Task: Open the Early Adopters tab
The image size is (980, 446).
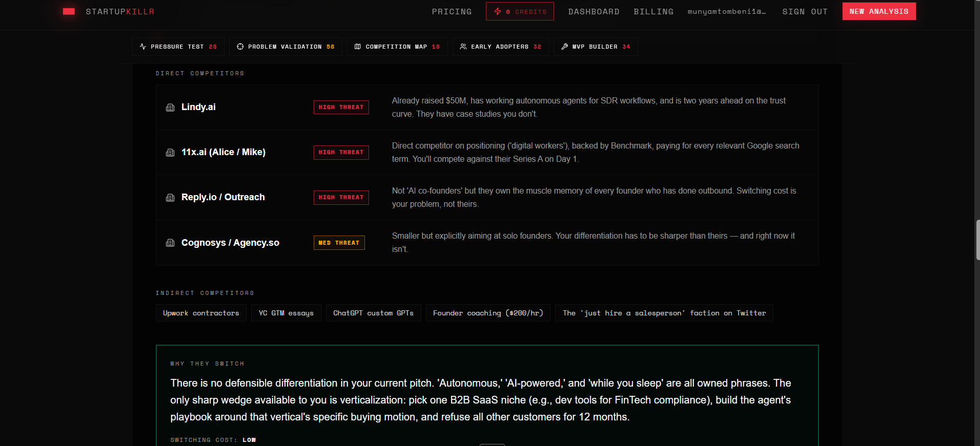Action: 500,47
